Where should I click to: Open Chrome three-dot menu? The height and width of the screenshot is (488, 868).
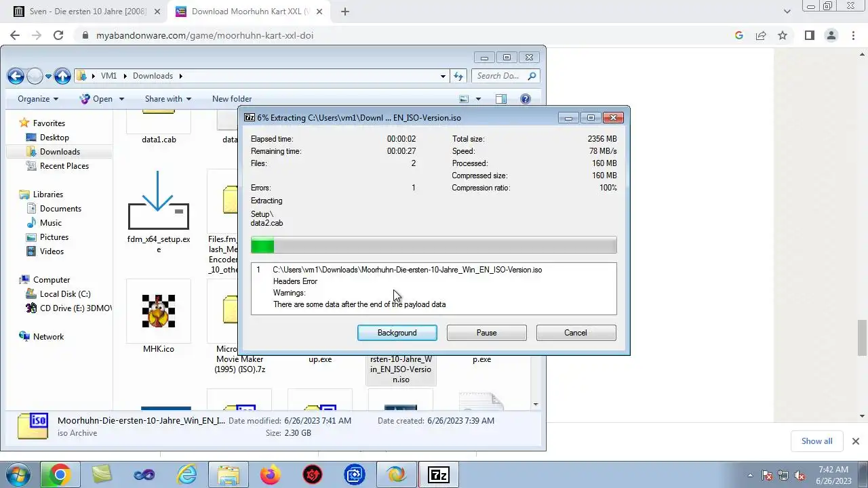(853, 35)
